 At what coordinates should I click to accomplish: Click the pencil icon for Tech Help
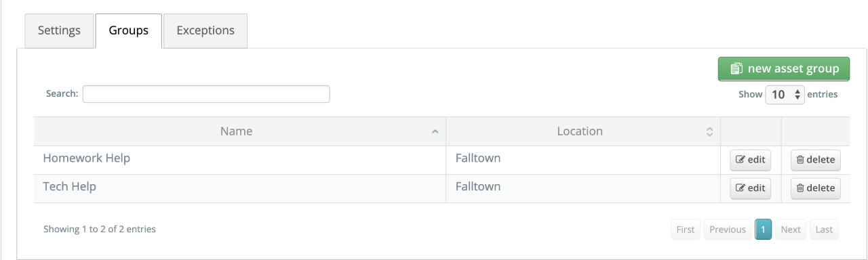coord(741,189)
